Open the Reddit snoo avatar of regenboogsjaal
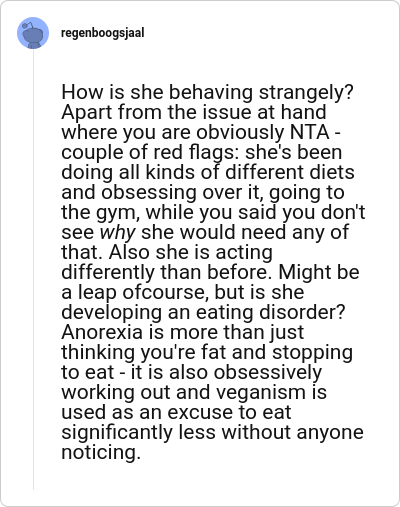400x507 pixels. 33,33
